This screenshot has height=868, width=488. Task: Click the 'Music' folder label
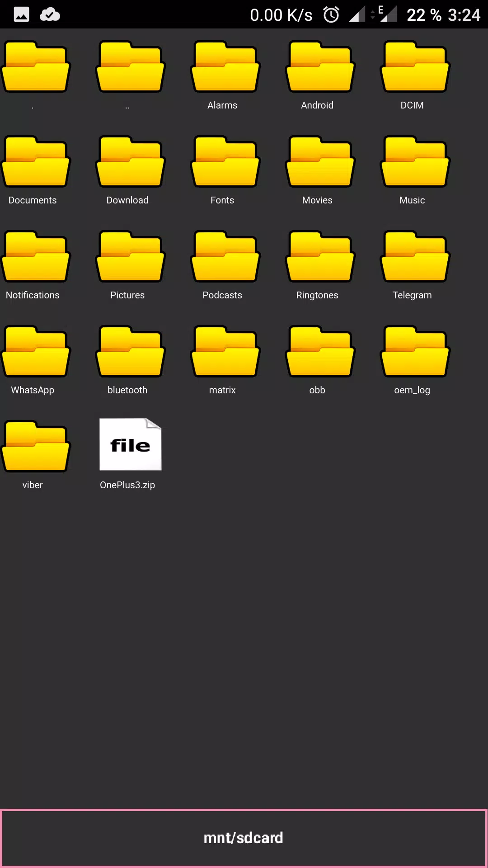(412, 200)
